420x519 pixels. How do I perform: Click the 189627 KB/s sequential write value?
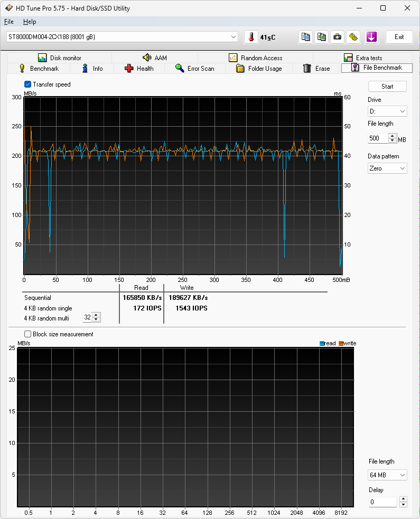pos(188,298)
